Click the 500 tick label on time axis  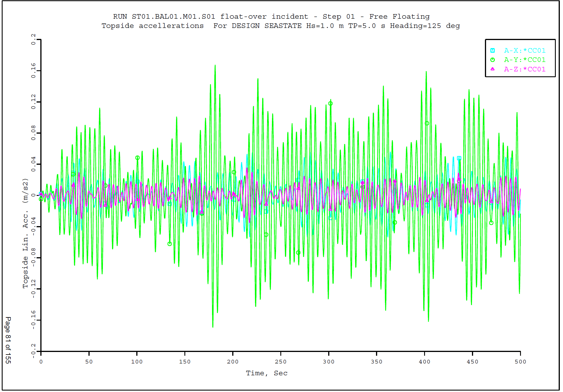pyautogui.click(x=520, y=362)
